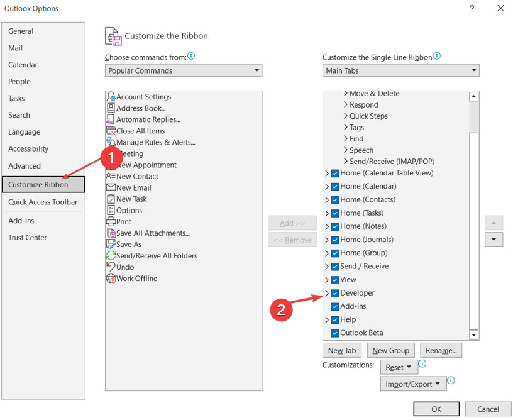Click the Close All Items icon
Viewport: 513px width, 420px height.
pos(111,131)
